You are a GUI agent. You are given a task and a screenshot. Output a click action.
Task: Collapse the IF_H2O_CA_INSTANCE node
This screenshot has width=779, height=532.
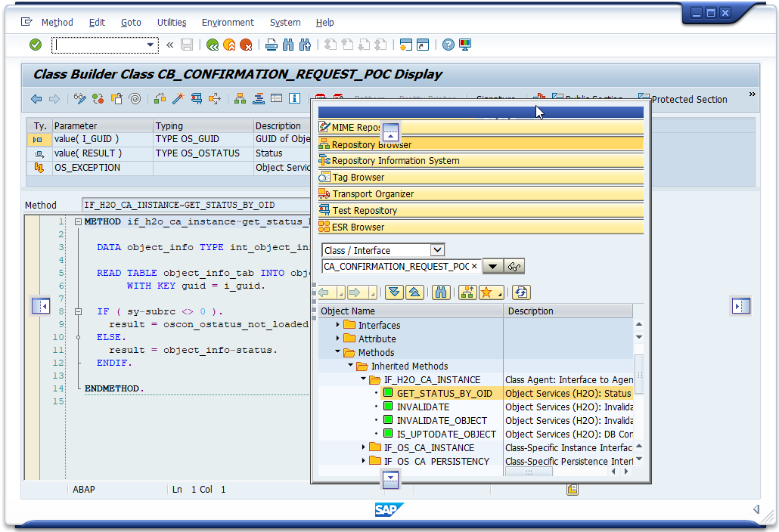364,379
